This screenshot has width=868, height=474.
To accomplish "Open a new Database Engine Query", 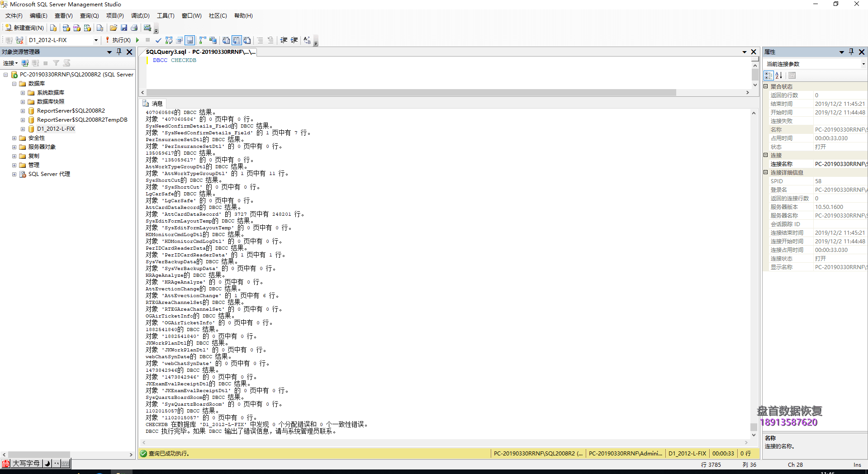I will pyautogui.click(x=53, y=28).
